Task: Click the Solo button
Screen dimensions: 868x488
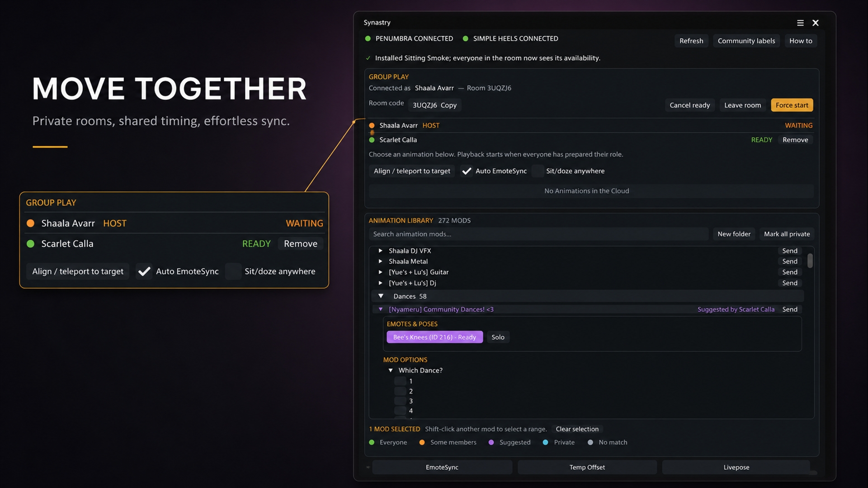Action: click(x=498, y=337)
